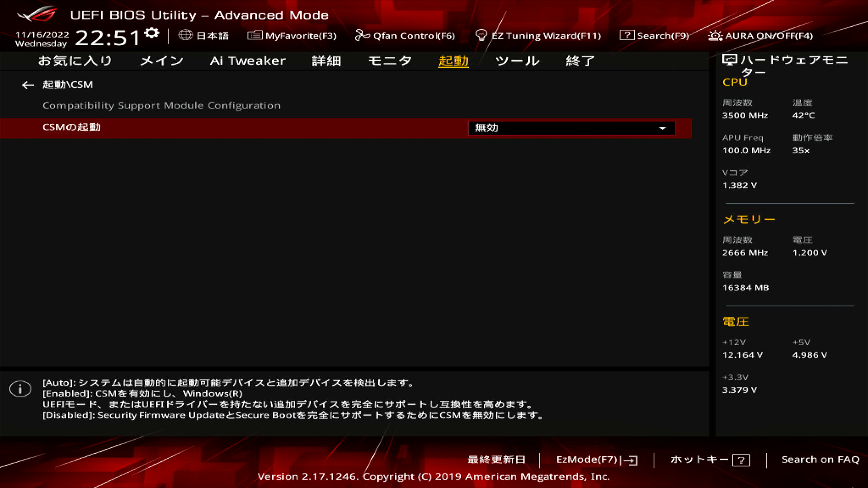
Task: Click the hotkey question-mark icon at the bottom
Action: click(x=741, y=461)
